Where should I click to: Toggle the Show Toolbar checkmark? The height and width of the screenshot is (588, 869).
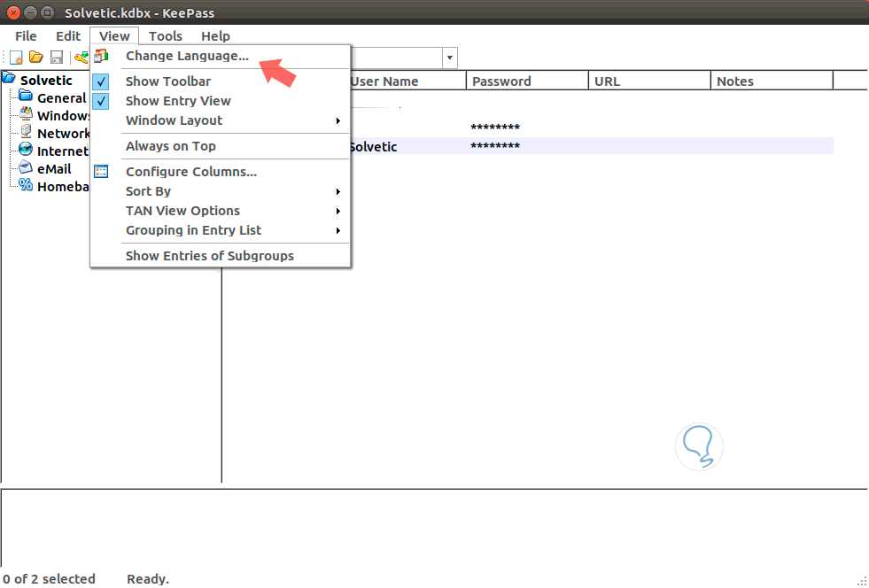[100, 81]
